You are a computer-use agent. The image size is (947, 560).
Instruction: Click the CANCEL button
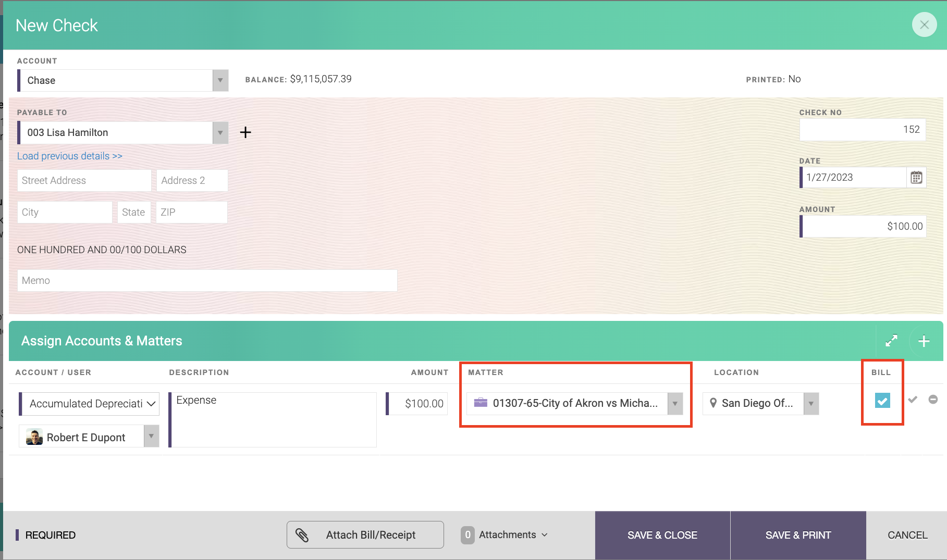pyautogui.click(x=907, y=535)
